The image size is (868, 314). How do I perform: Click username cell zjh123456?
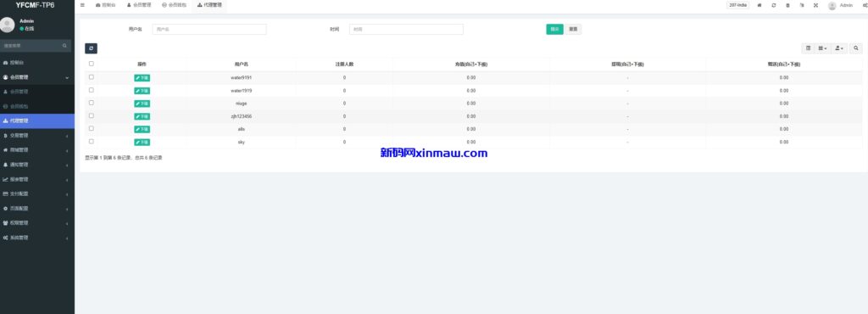[242, 116]
